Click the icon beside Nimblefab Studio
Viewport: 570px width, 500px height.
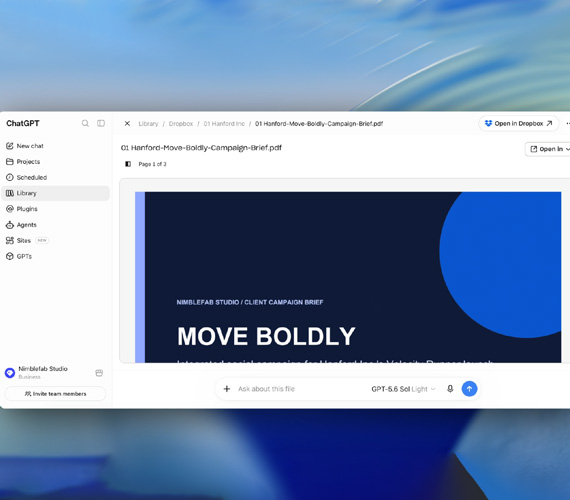[99, 373]
